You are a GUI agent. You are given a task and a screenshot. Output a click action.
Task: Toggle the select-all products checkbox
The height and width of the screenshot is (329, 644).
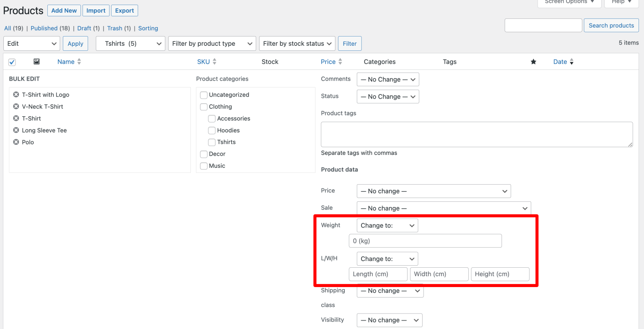coord(12,61)
